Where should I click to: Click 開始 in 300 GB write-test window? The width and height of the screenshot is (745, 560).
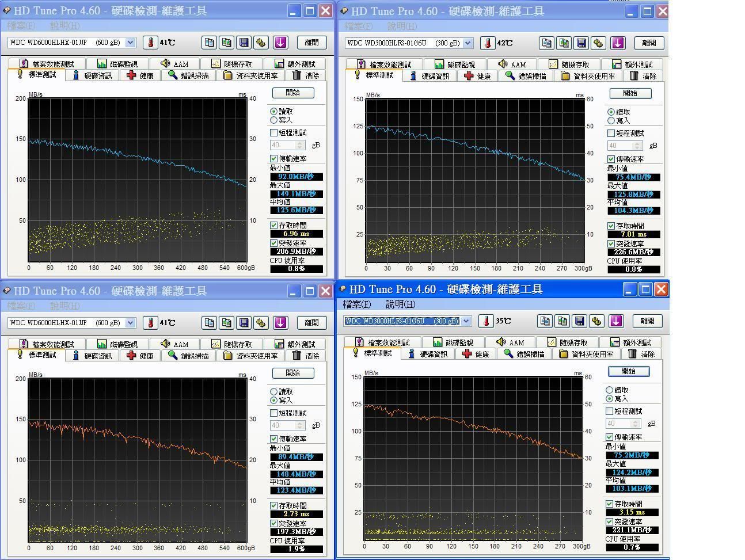point(628,371)
